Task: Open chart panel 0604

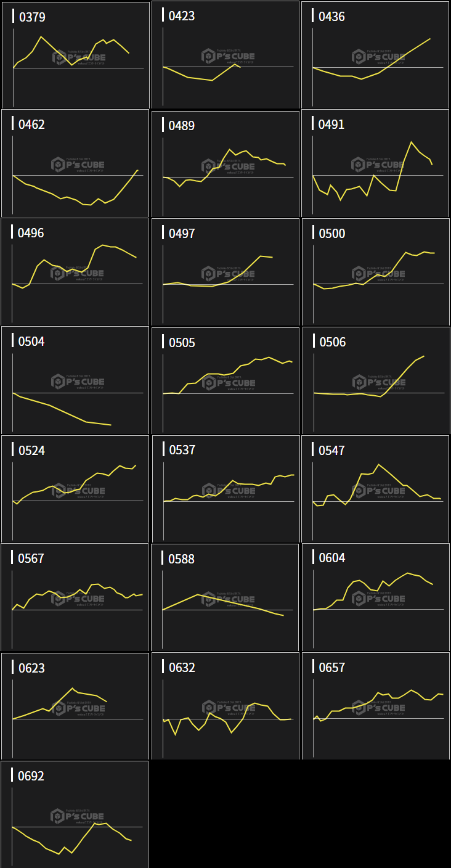Action: pos(375,598)
